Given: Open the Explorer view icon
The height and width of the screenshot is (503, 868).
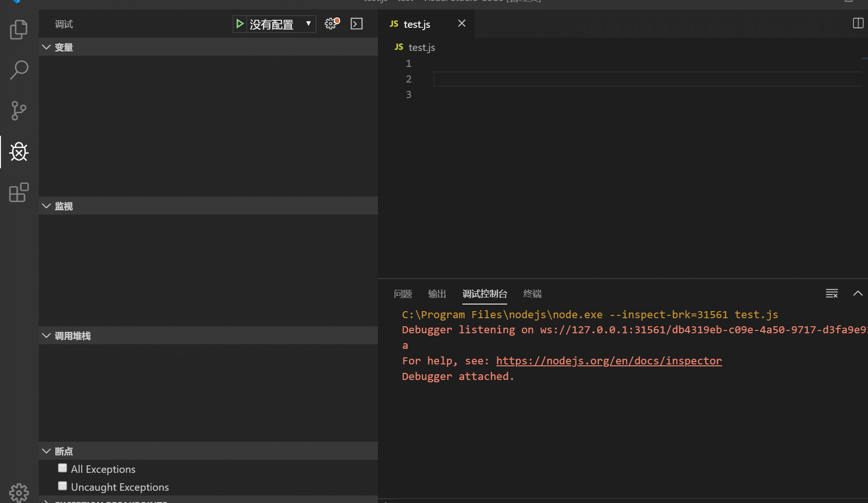Looking at the screenshot, I should (x=18, y=29).
